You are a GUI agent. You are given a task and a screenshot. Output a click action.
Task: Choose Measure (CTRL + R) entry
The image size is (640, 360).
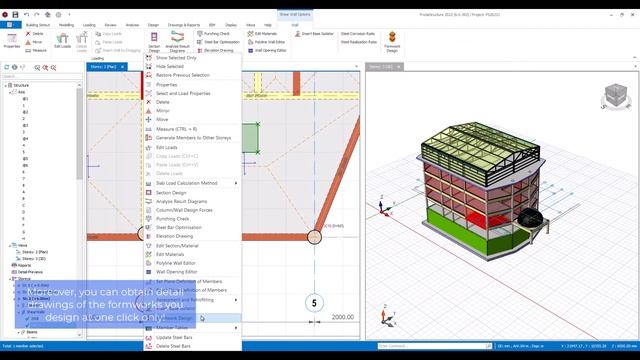click(192, 129)
